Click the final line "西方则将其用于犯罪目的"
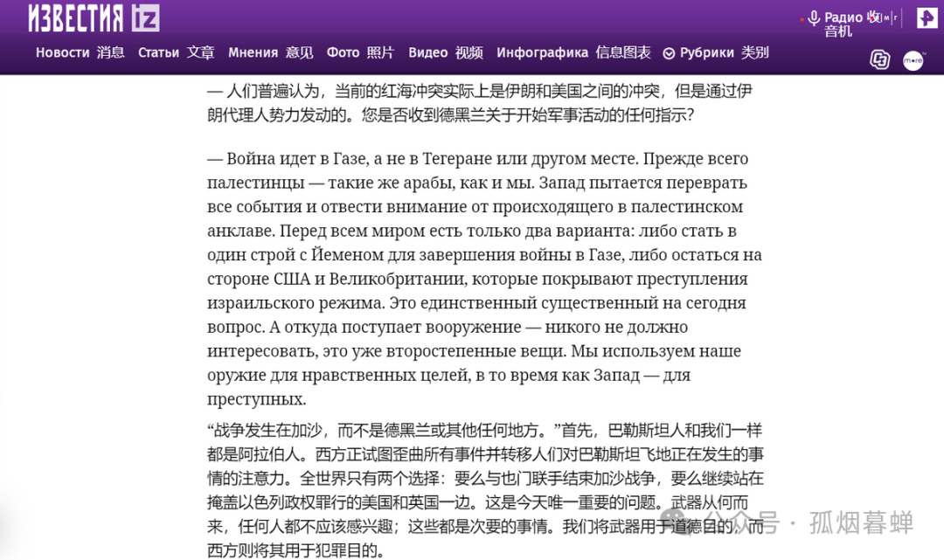The height and width of the screenshot is (560, 944). pyautogui.click(x=295, y=550)
